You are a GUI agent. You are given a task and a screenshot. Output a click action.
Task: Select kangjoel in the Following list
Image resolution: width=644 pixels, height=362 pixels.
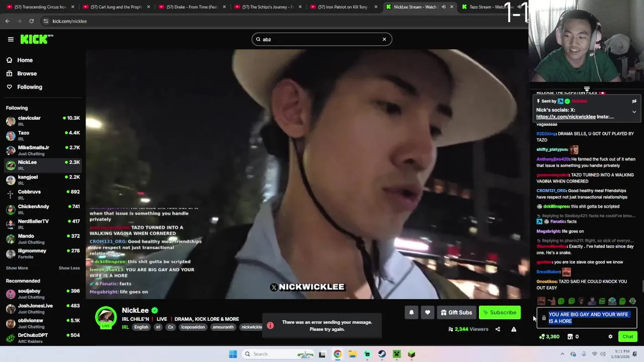click(43, 180)
